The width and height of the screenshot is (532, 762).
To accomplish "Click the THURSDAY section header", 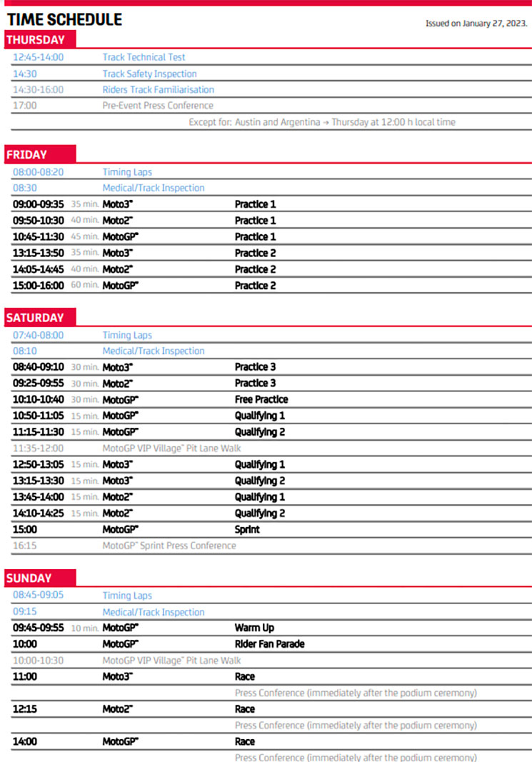I will pyautogui.click(x=40, y=40).
